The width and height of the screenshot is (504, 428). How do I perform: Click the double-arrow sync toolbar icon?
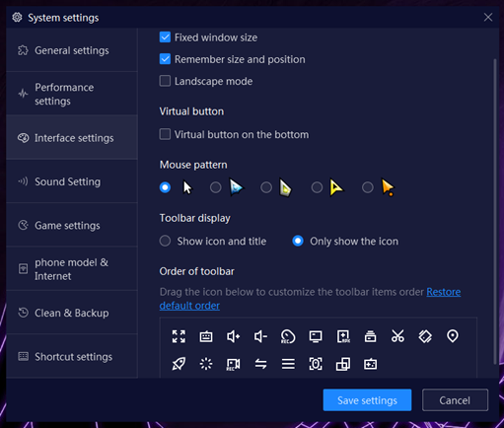tap(260, 364)
